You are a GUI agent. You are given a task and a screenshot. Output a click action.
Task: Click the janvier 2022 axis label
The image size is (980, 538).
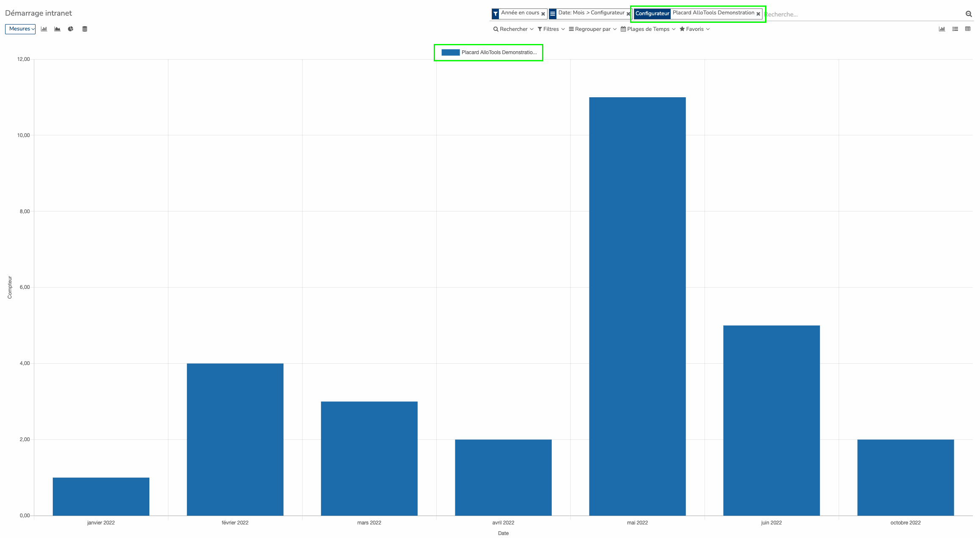click(101, 523)
